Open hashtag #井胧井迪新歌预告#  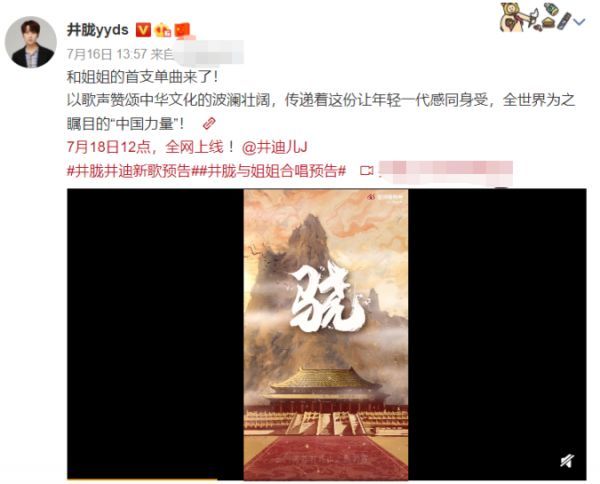pos(129,171)
